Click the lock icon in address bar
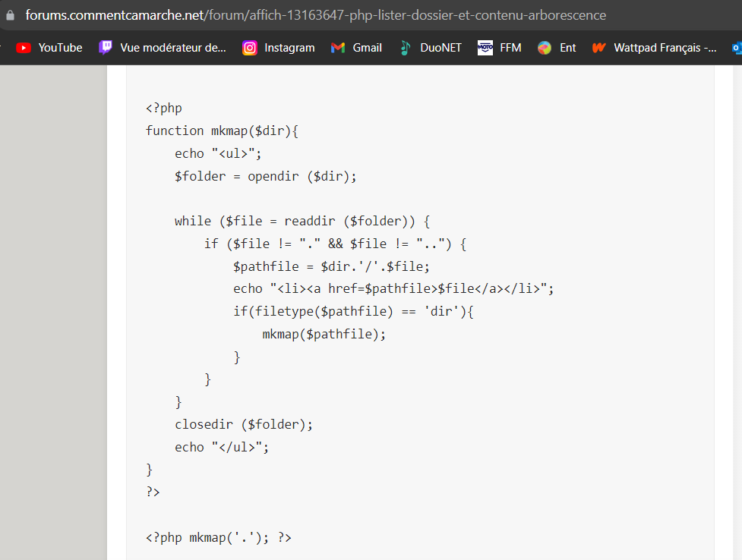The image size is (742, 560). click(10, 15)
